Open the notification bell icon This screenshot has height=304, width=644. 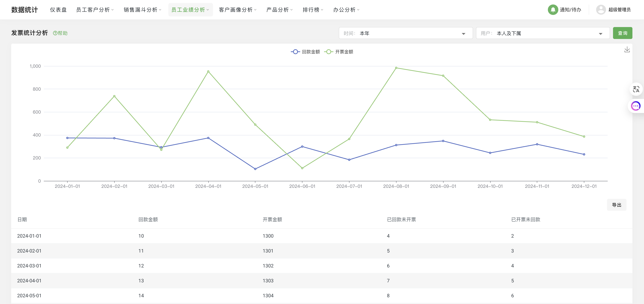pos(553,10)
